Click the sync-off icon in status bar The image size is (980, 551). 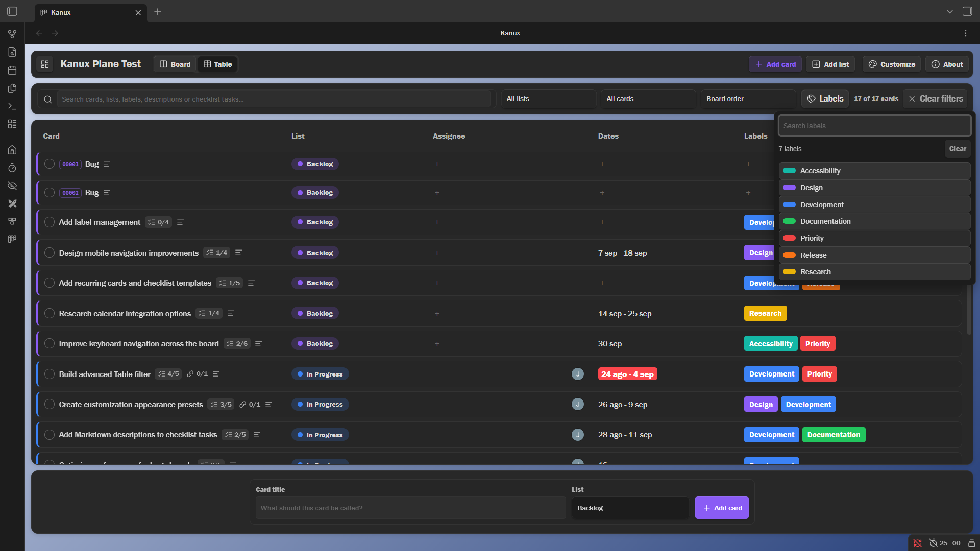point(918,543)
